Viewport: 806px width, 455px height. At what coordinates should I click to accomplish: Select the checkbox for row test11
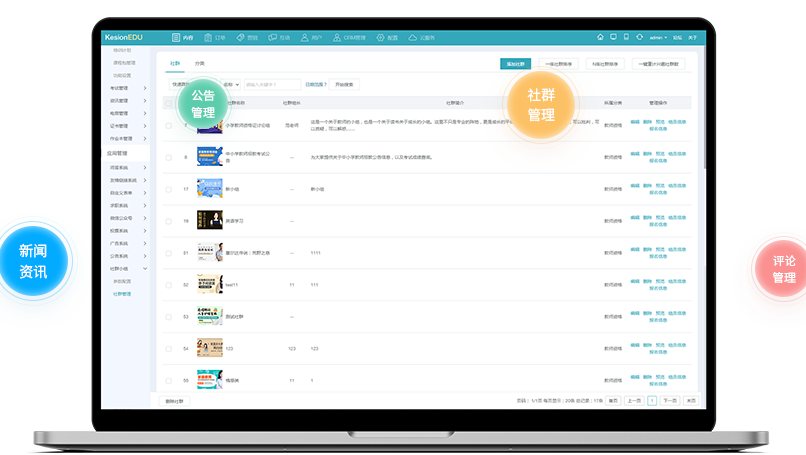[x=168, y=285]
